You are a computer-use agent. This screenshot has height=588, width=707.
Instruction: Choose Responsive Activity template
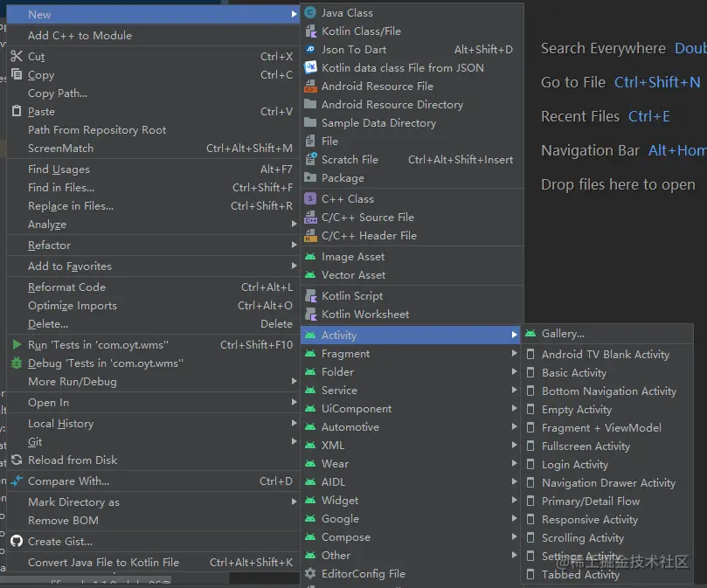pyautogui.click(x=606, y=520)
